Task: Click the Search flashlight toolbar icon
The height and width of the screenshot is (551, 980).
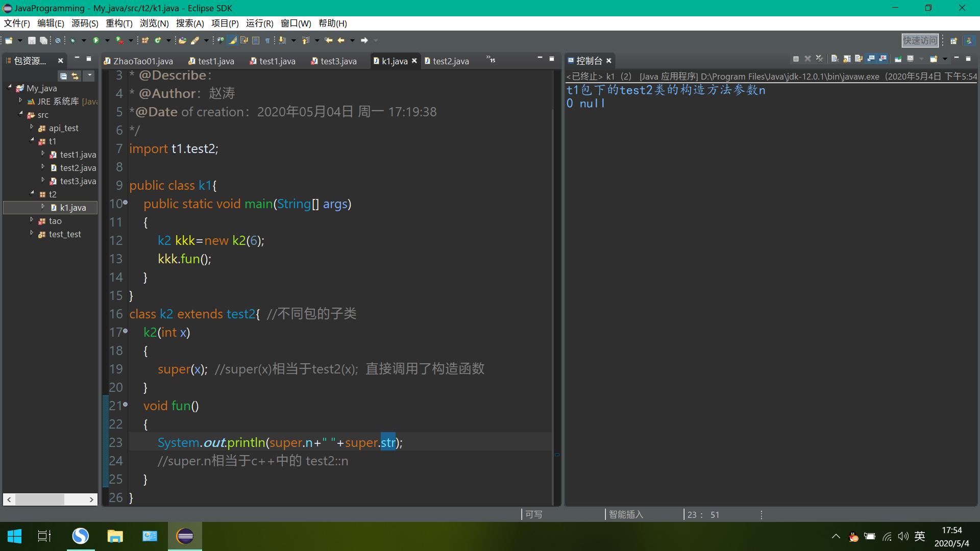Action: (194, 40)
